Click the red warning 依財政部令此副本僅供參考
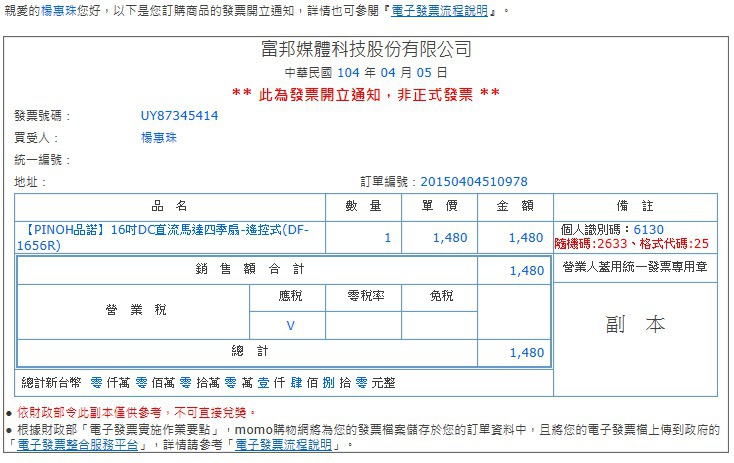 pos(136,412)
